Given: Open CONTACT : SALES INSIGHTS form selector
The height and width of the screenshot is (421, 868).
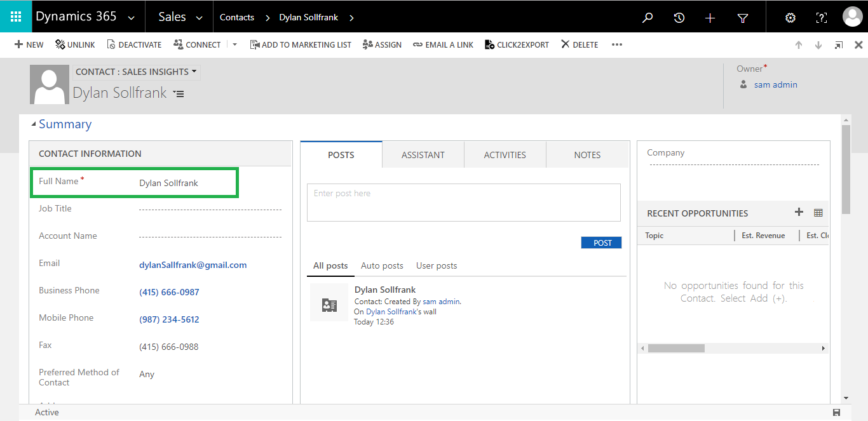Looking at the screenshot, I should (x=136, y=72).
